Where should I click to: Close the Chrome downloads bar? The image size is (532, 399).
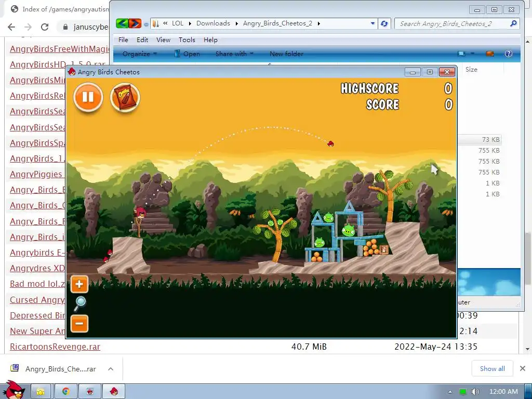[x=523, y=368]
